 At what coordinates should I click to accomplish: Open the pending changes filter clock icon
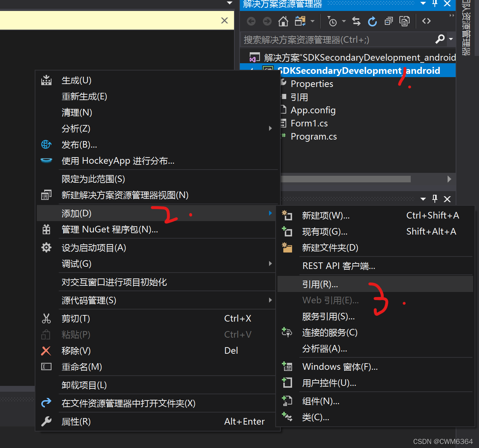332,22
